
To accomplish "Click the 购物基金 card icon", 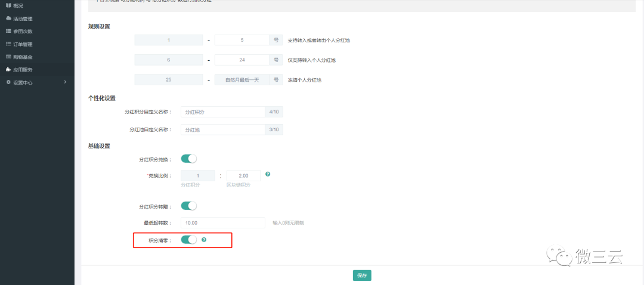I will pyautogui.click(x=8, y=57).
